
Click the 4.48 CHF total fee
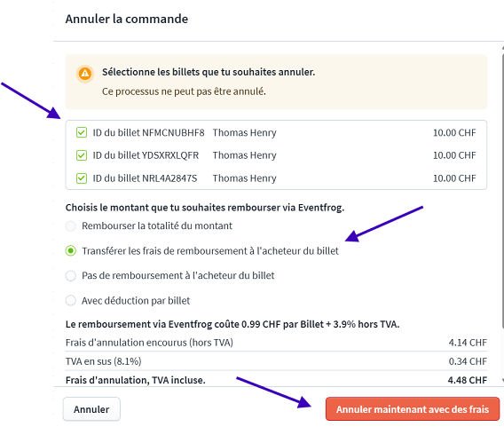tap(468, 380)
